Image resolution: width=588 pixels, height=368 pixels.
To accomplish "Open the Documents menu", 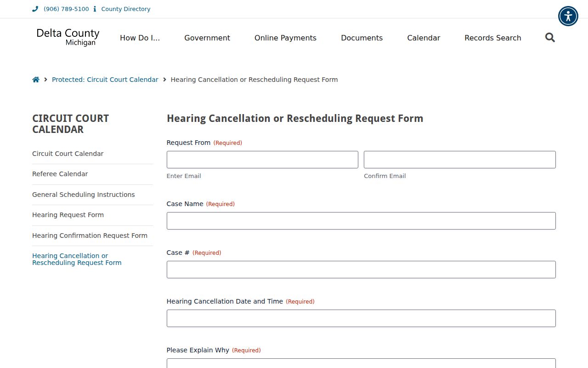I will [x=362, y=38].
